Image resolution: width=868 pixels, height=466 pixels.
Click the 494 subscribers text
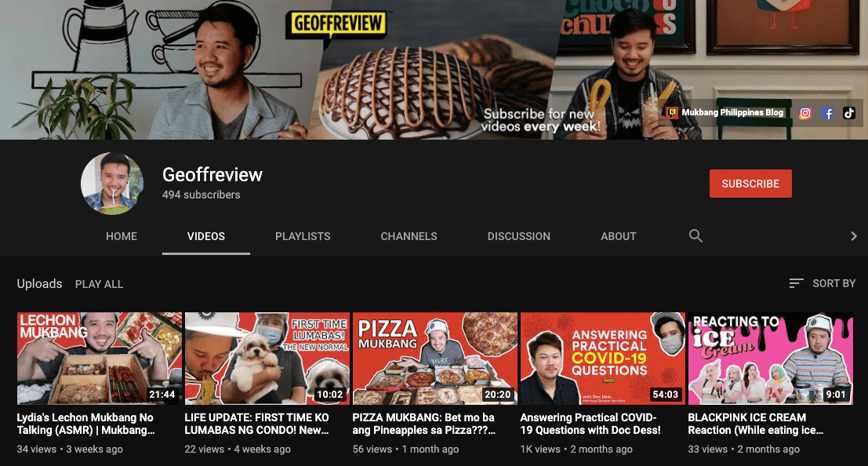(x=201, y=195)
